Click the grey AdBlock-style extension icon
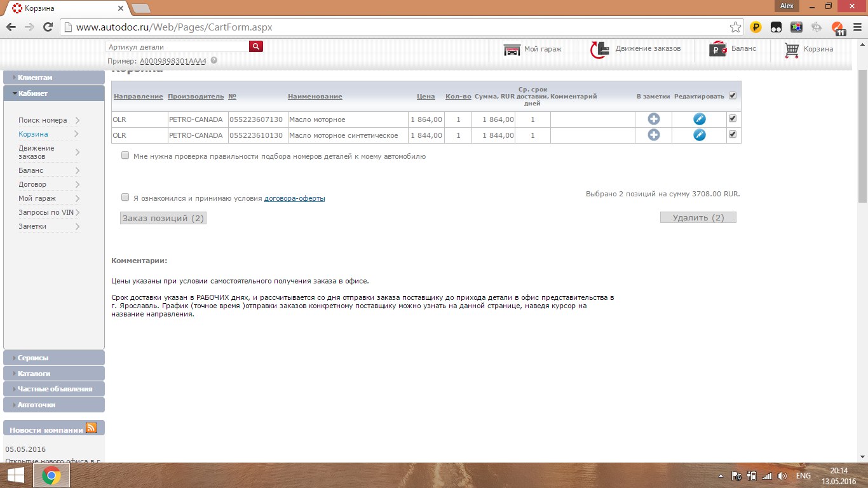The height and width of the screenshot is (488, 868). coord(817,27)
